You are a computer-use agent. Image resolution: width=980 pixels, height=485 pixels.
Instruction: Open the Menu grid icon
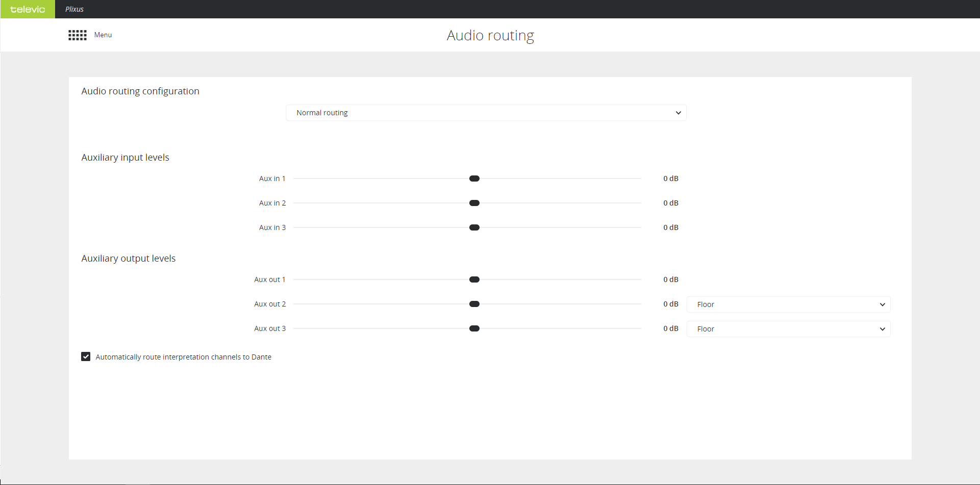[x=78, y=35]
